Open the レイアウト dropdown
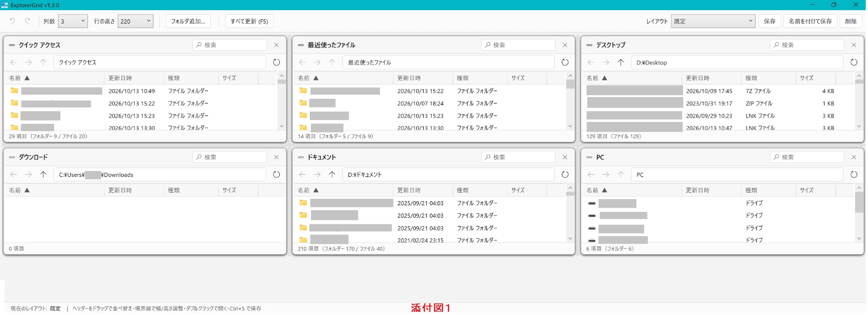 [713, 21]
